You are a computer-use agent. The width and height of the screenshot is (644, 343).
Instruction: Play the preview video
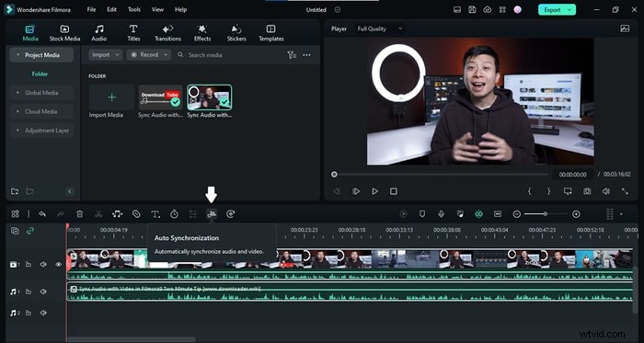pyautogui.click(x=374, y=191)
